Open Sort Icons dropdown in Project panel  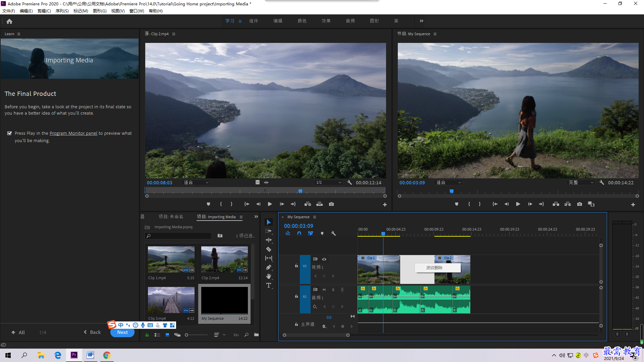pyautogui.click(x=219, y=335)
